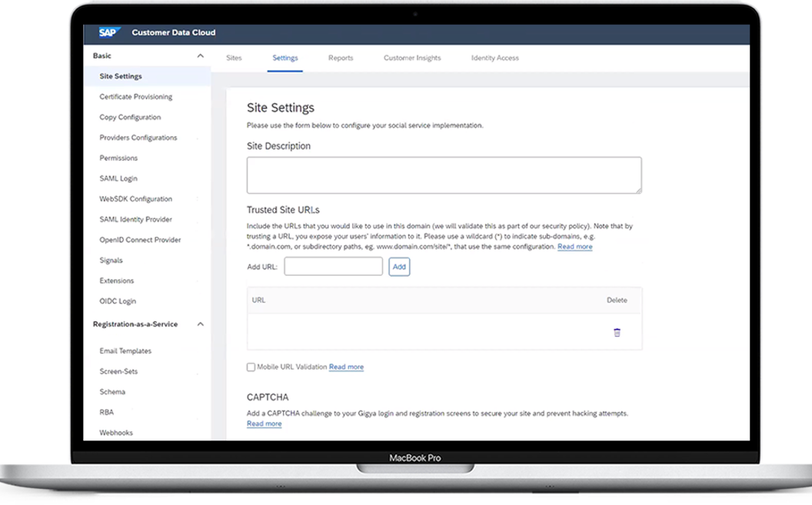Viewport: 812px width, 505px height.
Task: Open the Reports tab
Action: point(341,58)
